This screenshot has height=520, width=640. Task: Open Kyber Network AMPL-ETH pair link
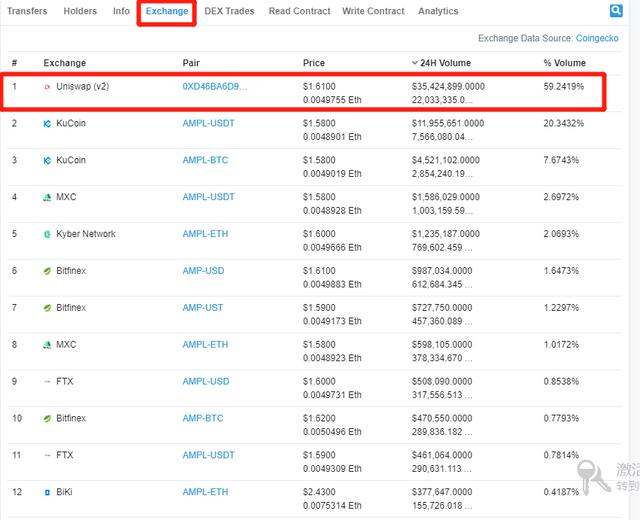click(x=205, y=234)
